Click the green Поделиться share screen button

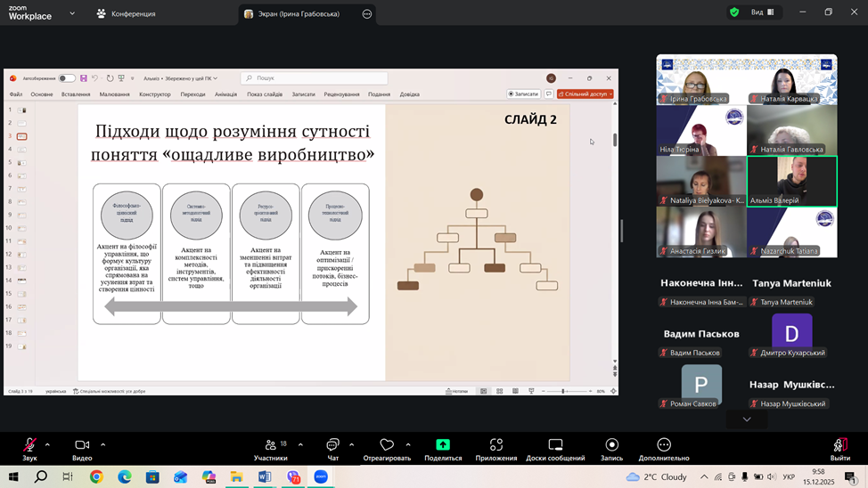coord(443,445)
